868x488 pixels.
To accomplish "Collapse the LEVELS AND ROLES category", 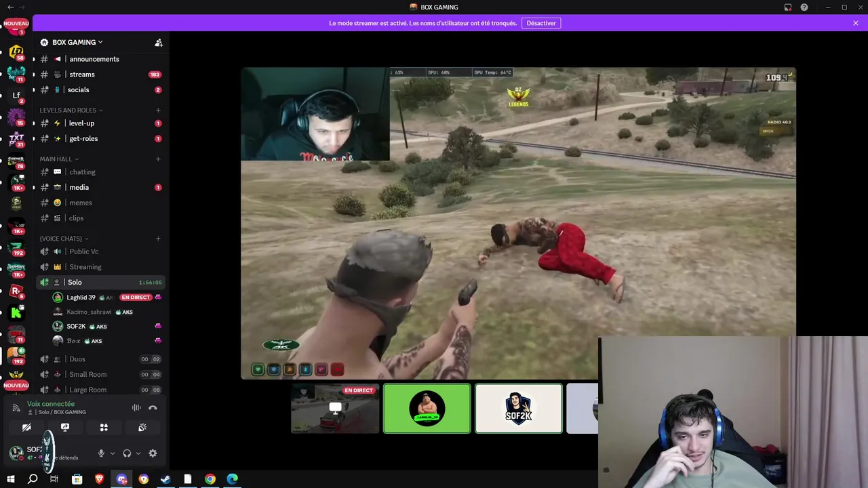I will pos(71,110).
